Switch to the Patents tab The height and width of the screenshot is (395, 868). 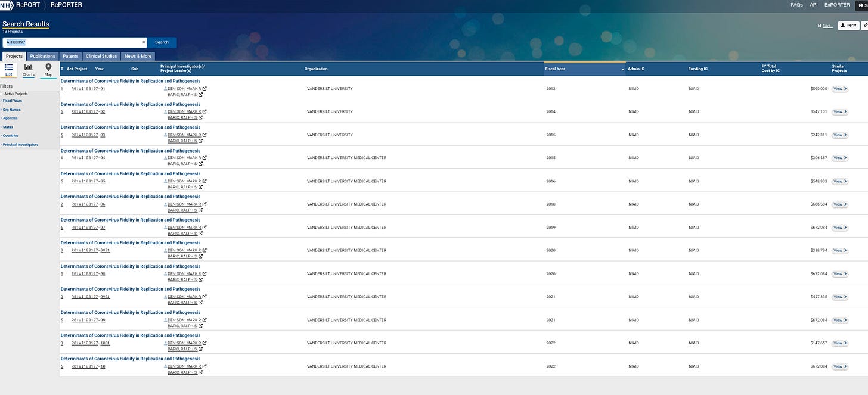(x=70, y=56)
